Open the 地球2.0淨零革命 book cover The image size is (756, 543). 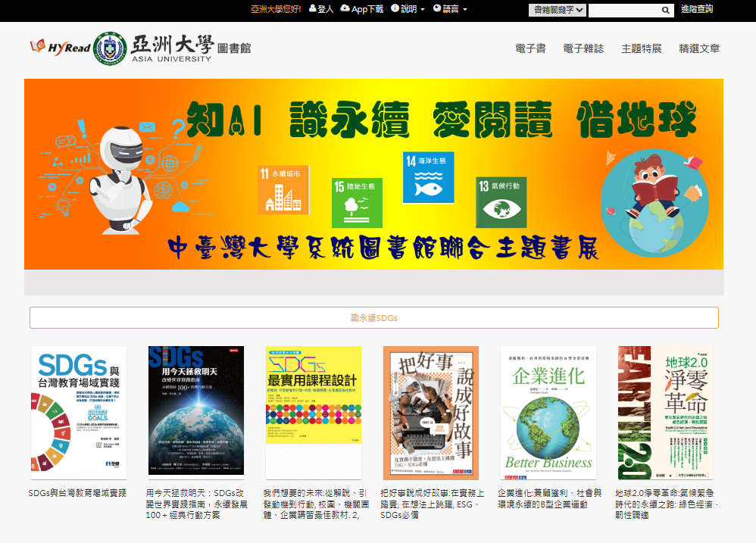(664, 413)
